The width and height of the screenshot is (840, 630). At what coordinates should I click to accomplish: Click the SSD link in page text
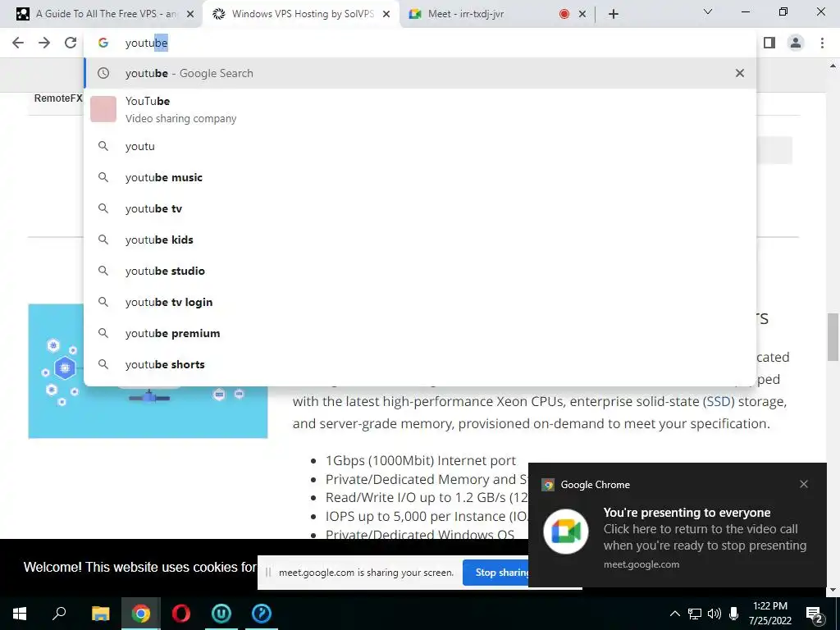718,401
